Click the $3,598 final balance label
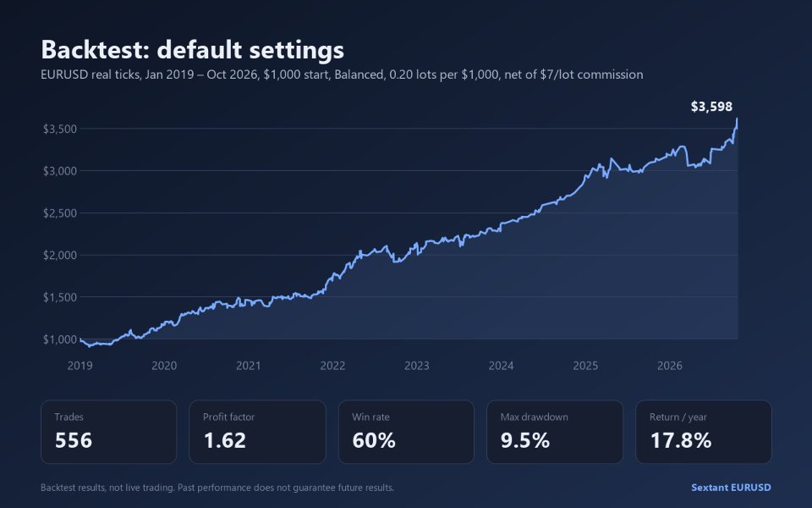The width and height of the screenshot is (812, 508). [711, 107]
